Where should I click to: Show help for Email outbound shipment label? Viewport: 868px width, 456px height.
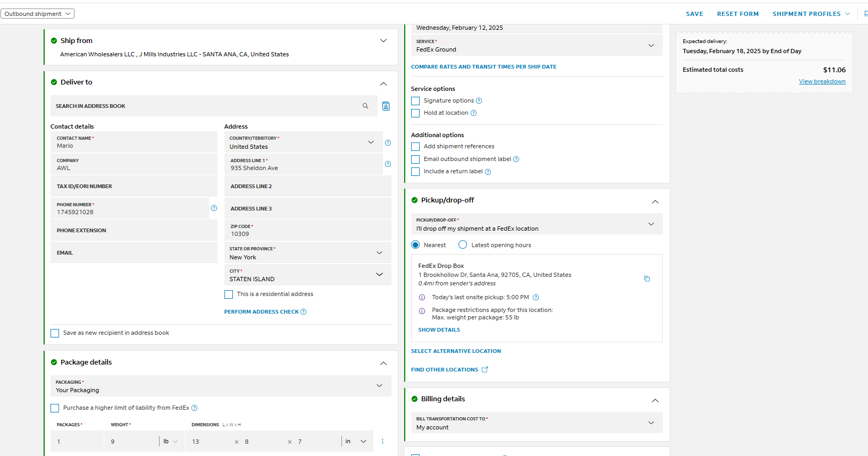tap(516, 159)
